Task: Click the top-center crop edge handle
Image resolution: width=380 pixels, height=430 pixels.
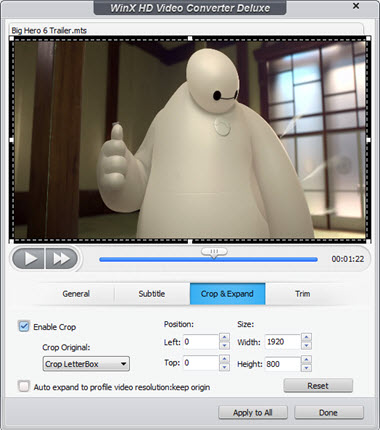Action: click(190, 39)
